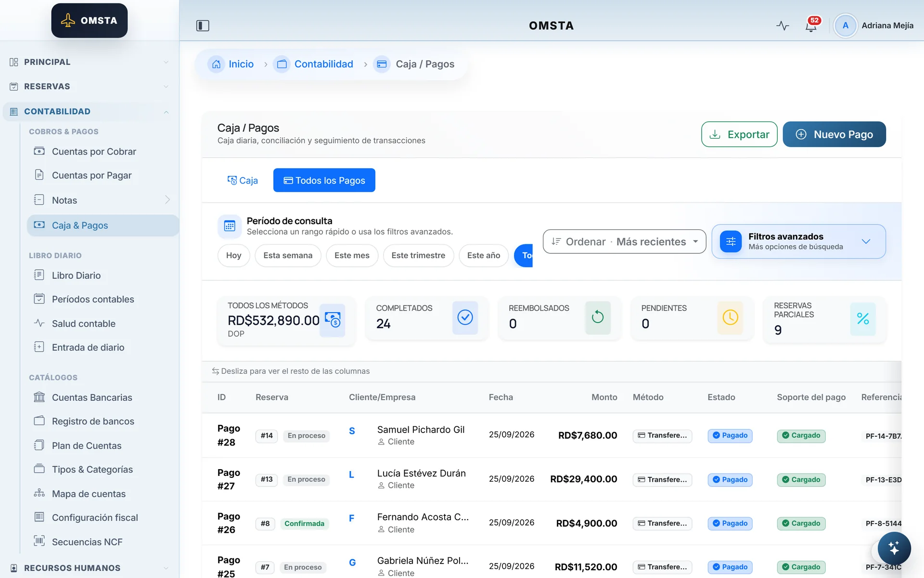924x578 pixels.
Task: Expand the RECURSOS HUMANOS section
Action: [90, 568]
